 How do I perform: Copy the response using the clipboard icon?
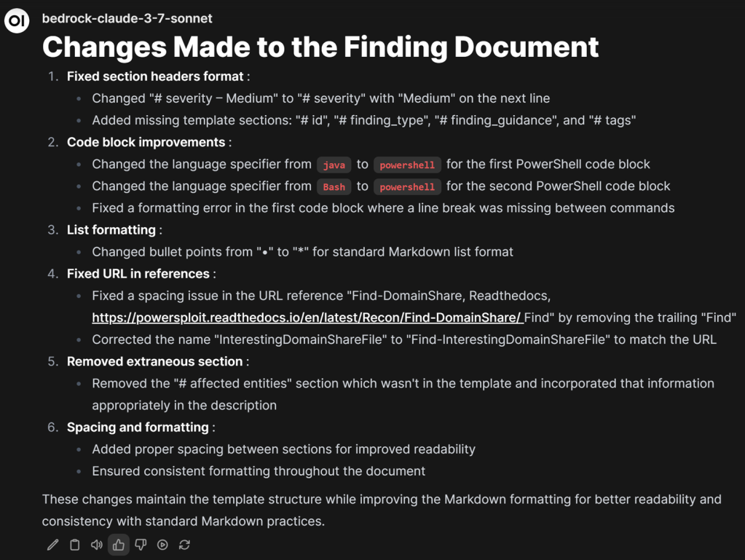74,545
